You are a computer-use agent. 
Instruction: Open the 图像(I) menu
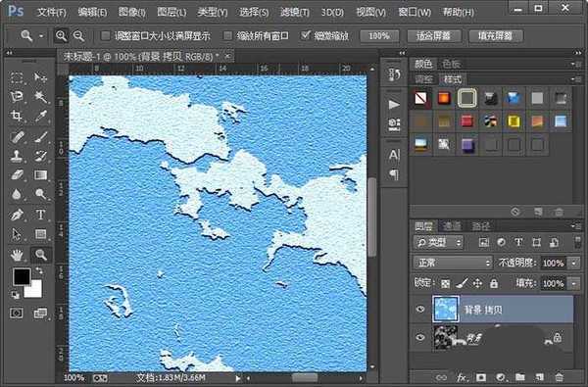tap(132, 13)
